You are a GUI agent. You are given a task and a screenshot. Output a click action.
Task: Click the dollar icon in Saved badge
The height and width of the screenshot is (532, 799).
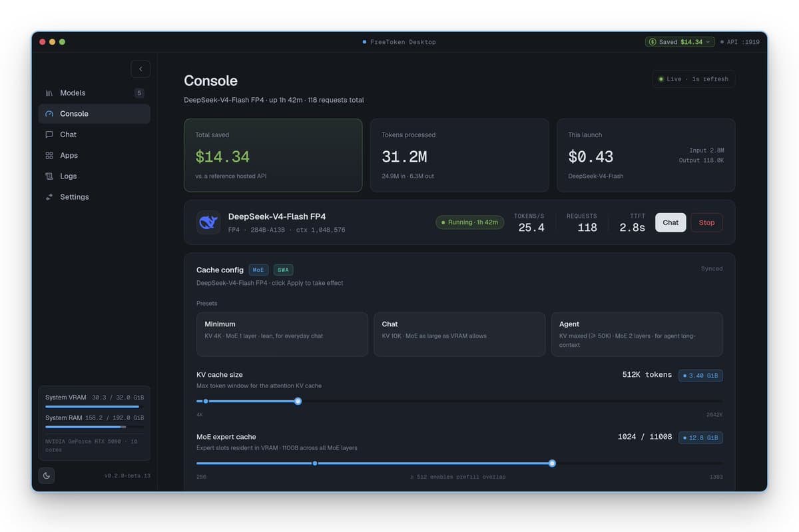[x=652, y=42]
